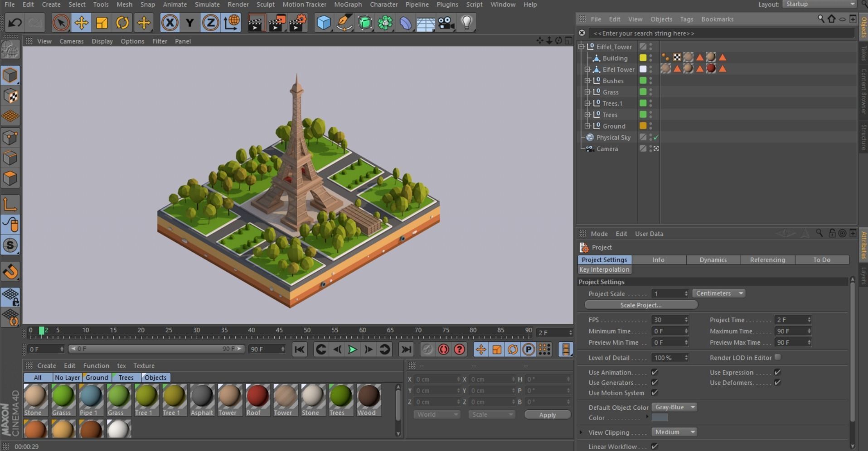Open View Clipping dropdown

pos(674,432)
